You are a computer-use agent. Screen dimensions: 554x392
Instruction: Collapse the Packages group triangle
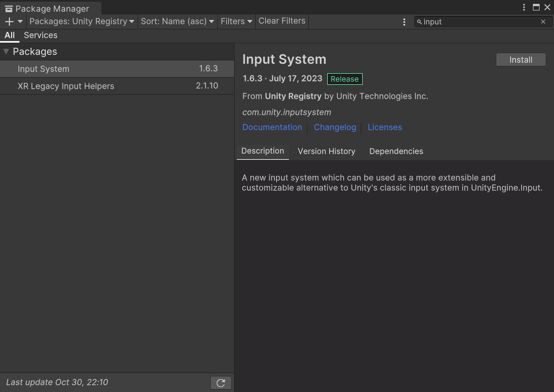(6, 52)
